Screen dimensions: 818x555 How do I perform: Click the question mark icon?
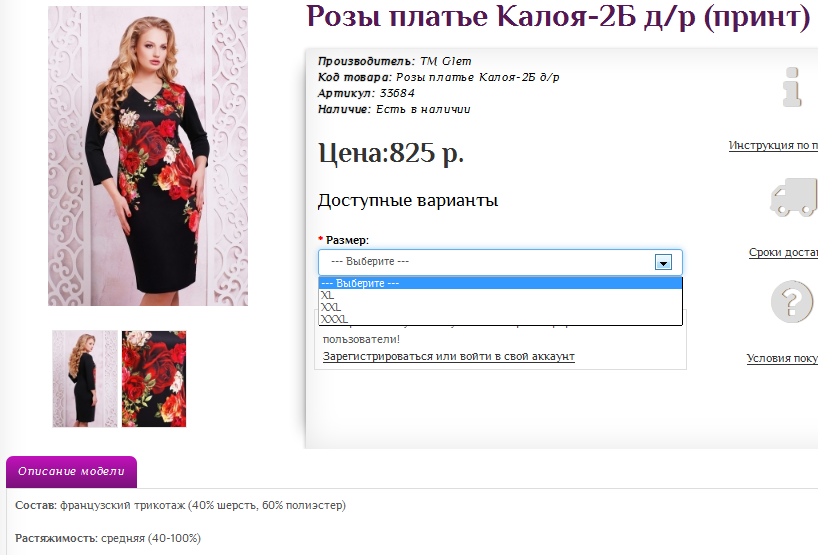(x=792, y=301)
